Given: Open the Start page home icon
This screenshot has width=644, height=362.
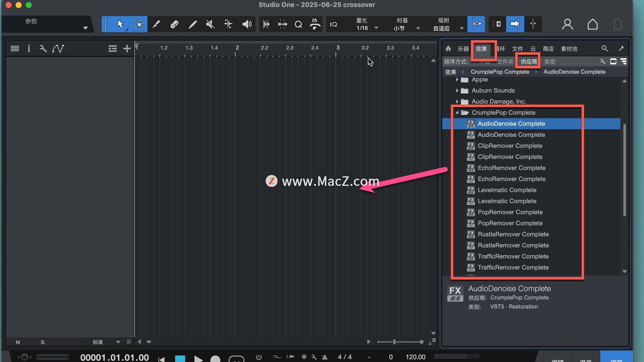Looking at the screenshot, I should 593,24.
